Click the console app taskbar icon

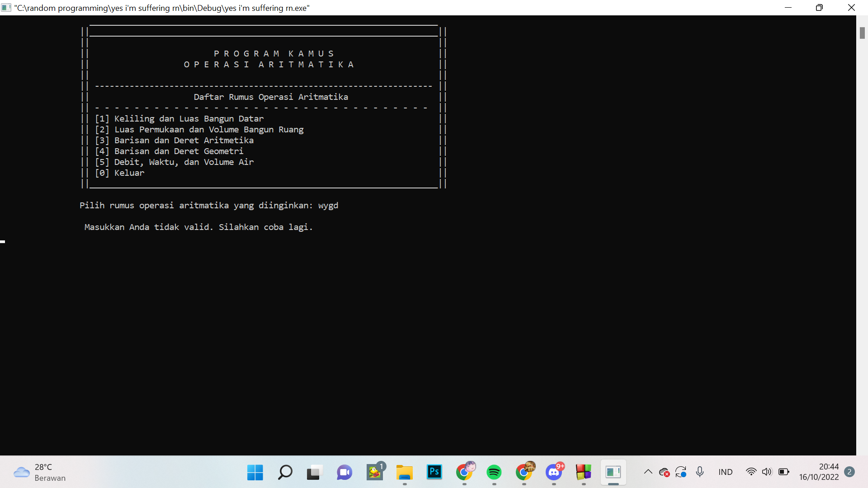[x=613, y=473]
